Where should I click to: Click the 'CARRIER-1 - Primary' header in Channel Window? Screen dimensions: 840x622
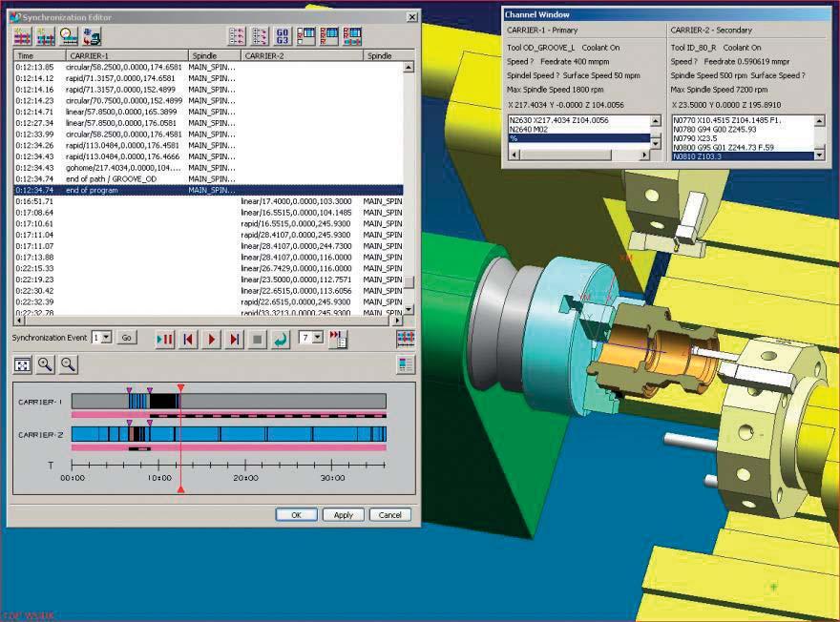[x=542, y=30]
